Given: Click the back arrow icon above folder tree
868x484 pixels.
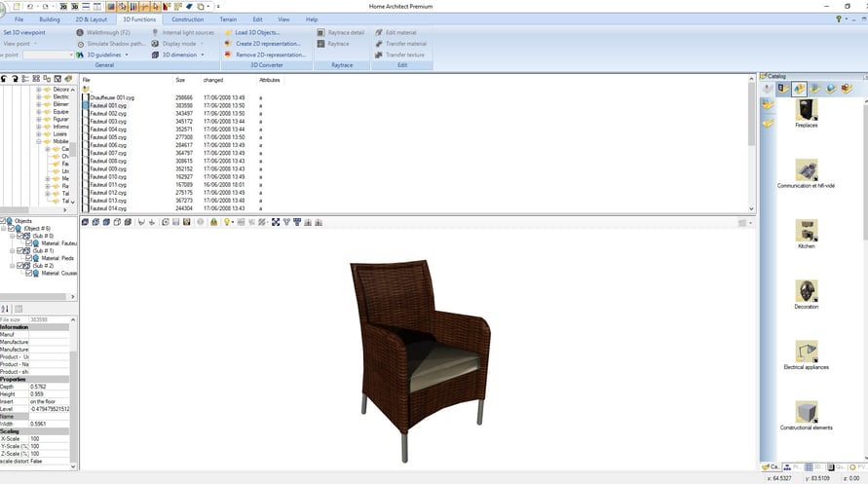Looking at the screenshot, I should pos(4,79).
